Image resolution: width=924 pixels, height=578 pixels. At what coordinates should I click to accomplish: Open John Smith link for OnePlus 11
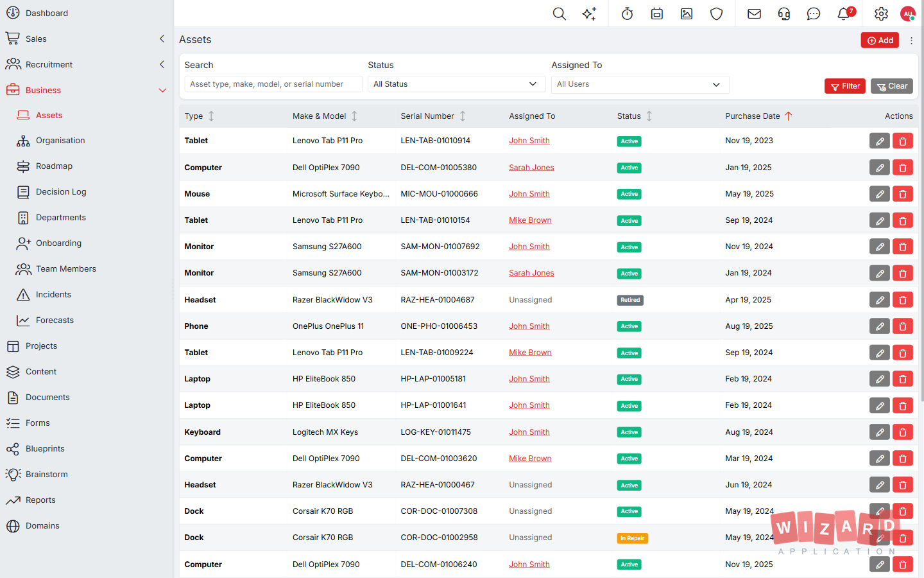point(529,326)
